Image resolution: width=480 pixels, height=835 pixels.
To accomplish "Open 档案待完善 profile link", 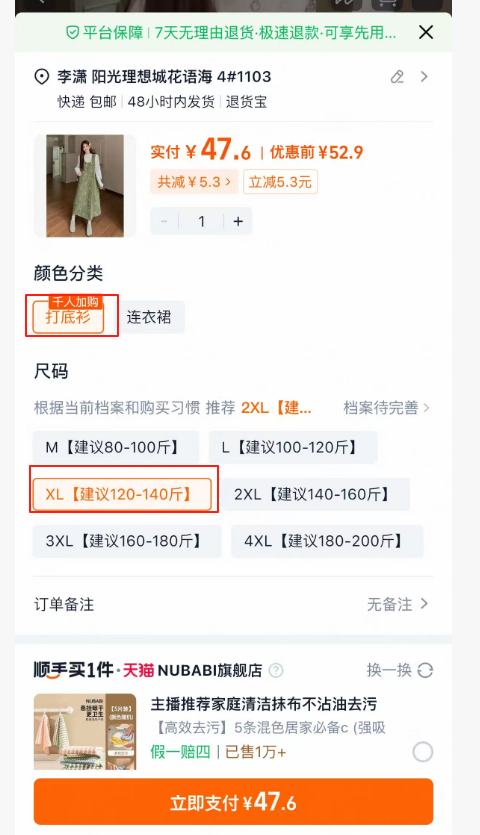I will pyautogui.click(x=386, y=408).
